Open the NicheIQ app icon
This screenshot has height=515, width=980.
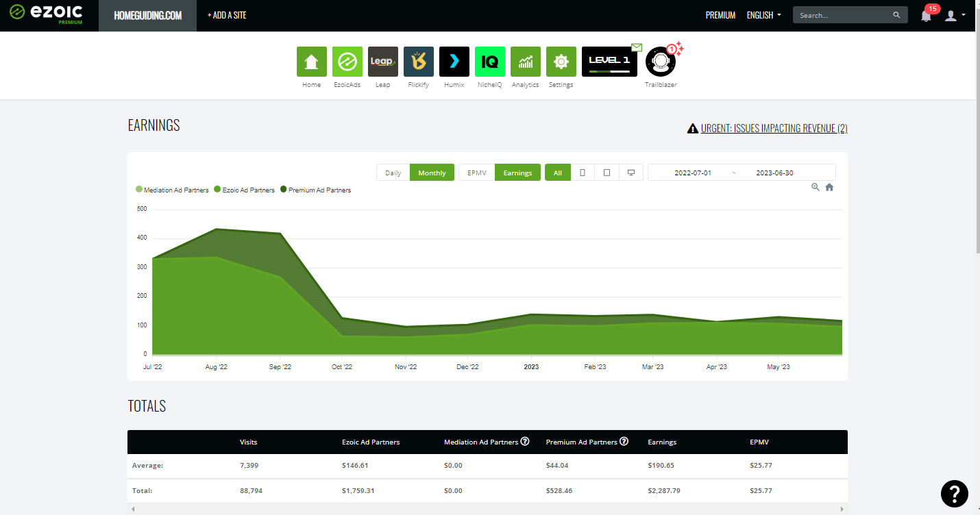point(490,62)
